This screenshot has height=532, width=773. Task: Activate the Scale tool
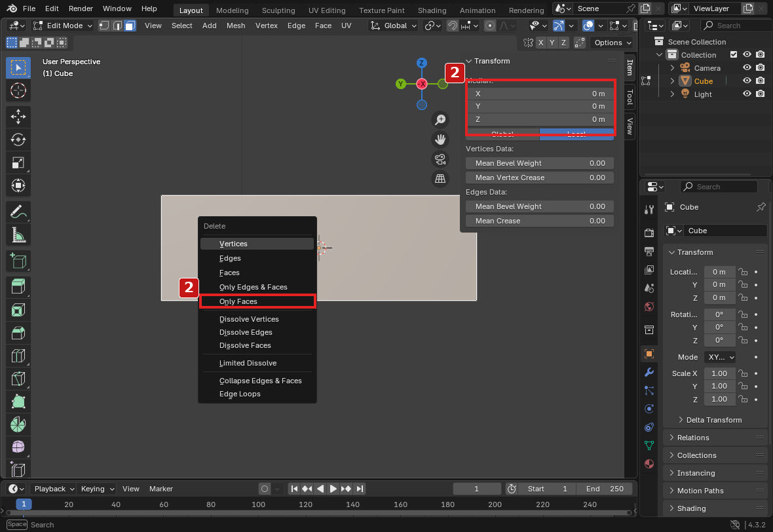coord(18,162)
